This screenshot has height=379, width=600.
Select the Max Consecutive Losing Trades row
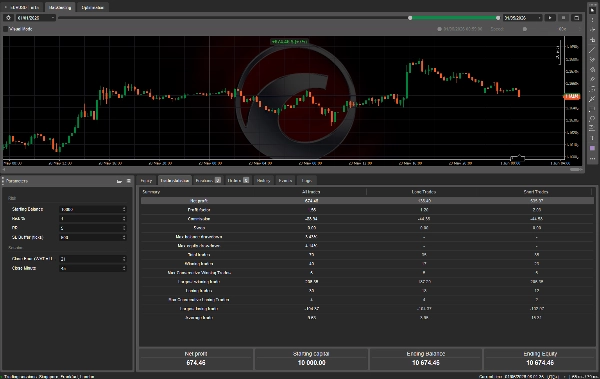(x=367, y=300)
